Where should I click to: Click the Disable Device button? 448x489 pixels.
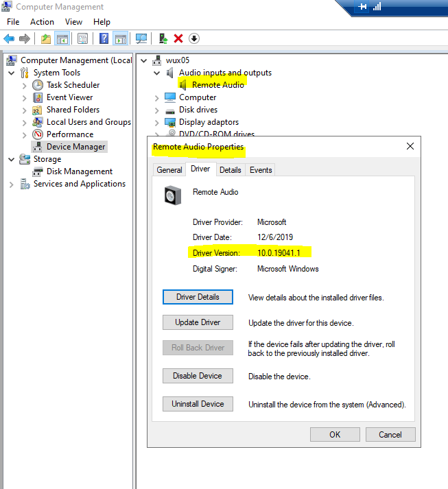[x=198, y=376]
